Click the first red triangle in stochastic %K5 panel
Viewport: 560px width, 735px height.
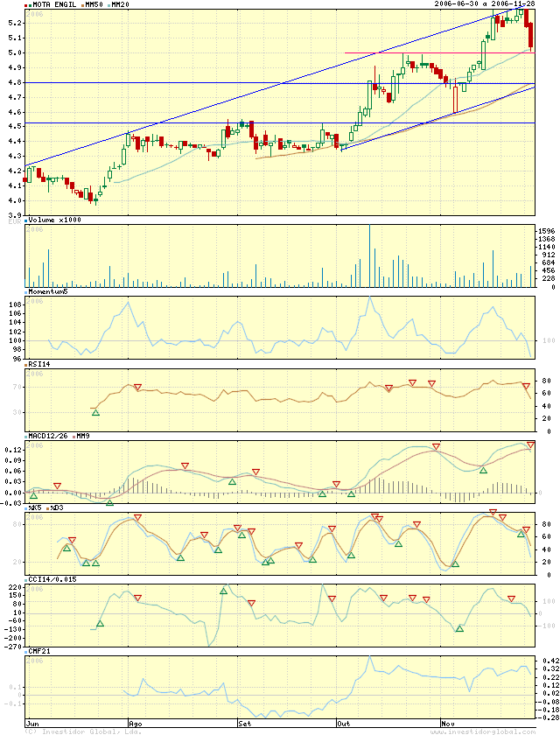click(x=72, y=540)
